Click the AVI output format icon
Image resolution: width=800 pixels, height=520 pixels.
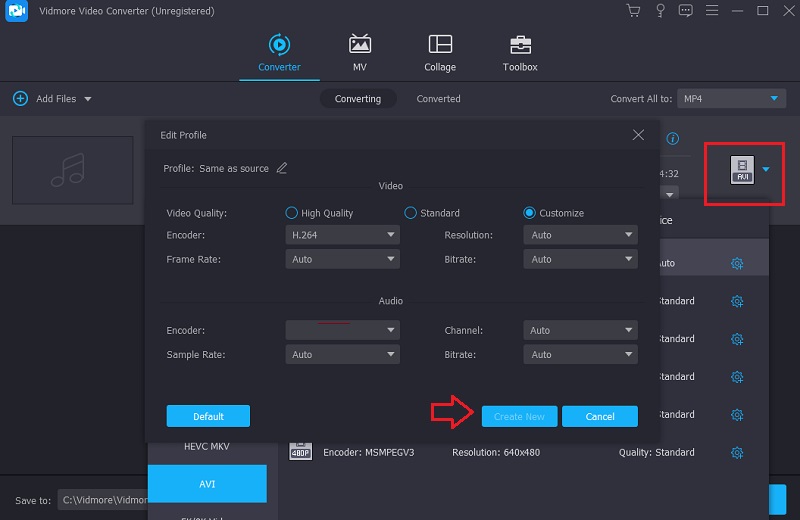point(742,169)
